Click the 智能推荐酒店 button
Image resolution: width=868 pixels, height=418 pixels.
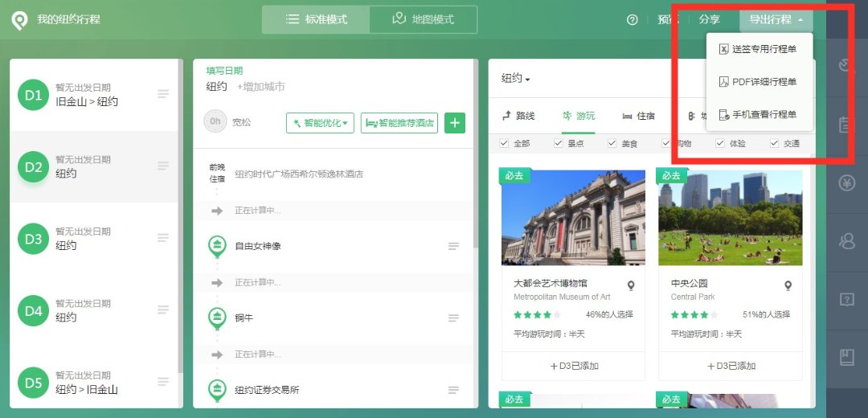399,123
